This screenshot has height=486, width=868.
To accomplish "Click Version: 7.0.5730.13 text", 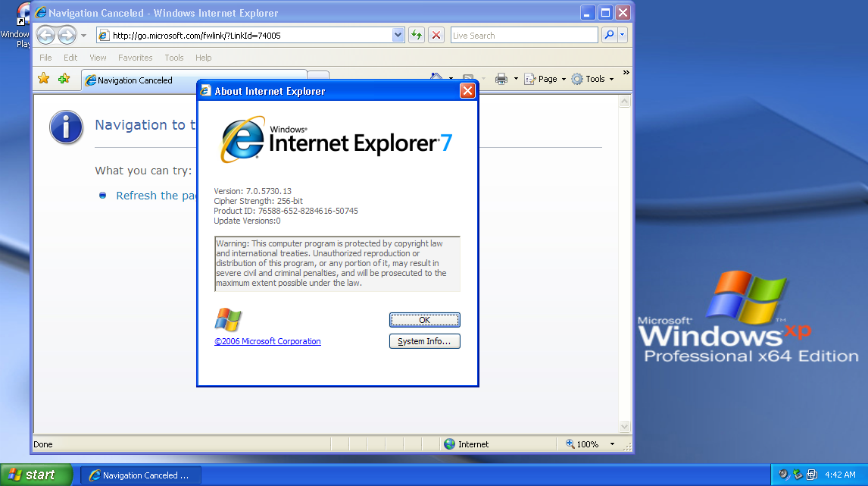I will (252, 191).
